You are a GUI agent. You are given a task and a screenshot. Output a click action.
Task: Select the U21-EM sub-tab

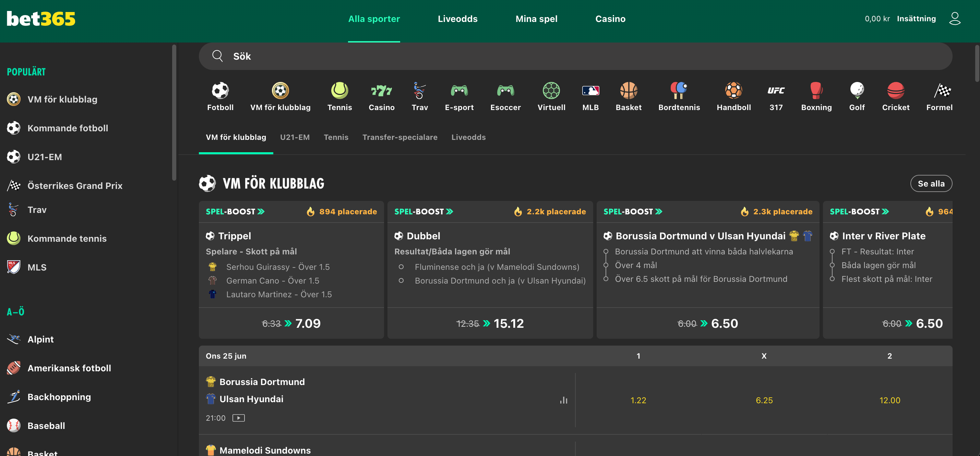point(295,137)
